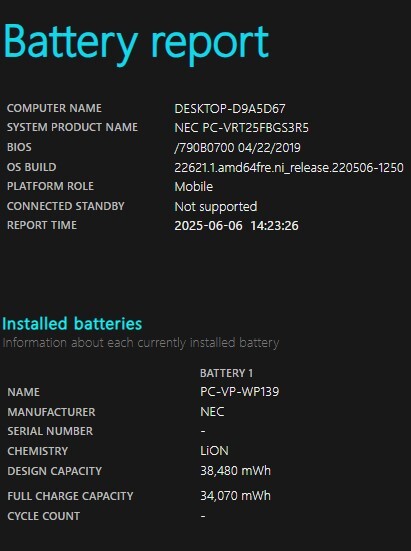The height and width of the screenshot is (551, 411).
Task: Click the 38,480 mWh design capacity
Action: (x=235, y=471)
